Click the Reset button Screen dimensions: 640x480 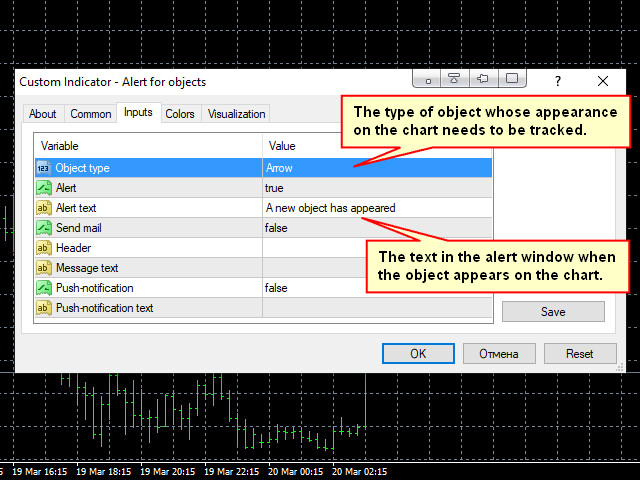579,353
